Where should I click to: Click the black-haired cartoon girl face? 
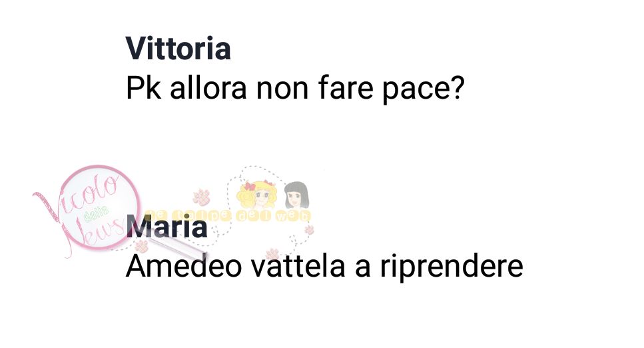[x=296, y=195]
